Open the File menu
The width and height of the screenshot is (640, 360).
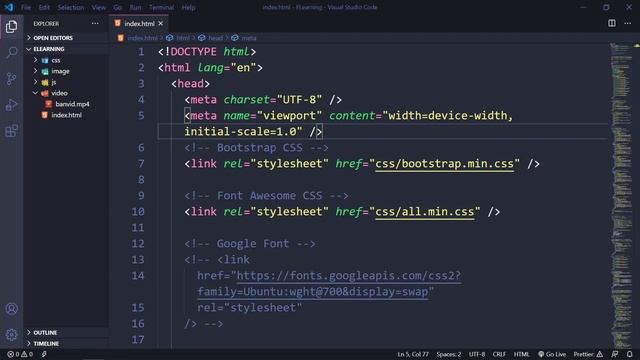click(x=26, y=7)
